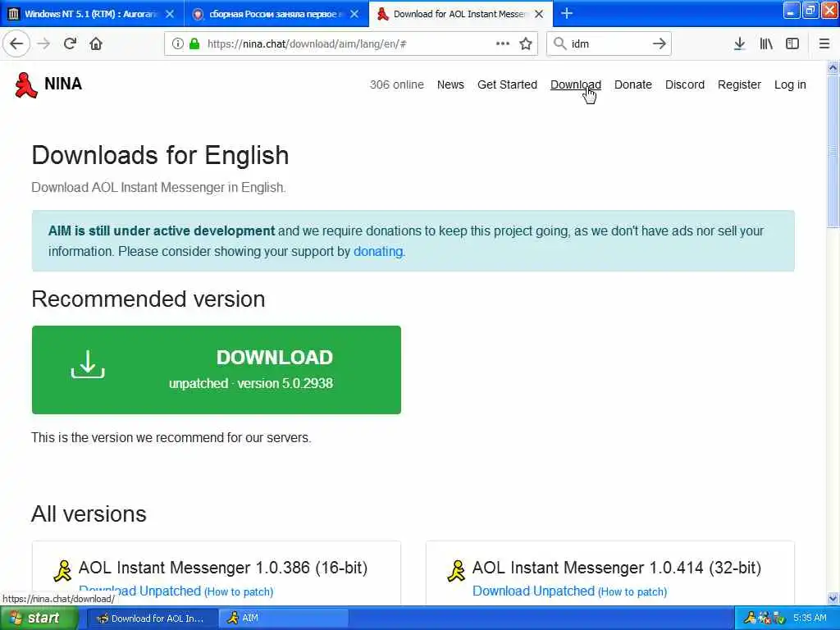This screenshot has width=840, height=630.
Task: Click Download Unpatched for 1.0.414 (32-bit)
Action: coord(533,591)
